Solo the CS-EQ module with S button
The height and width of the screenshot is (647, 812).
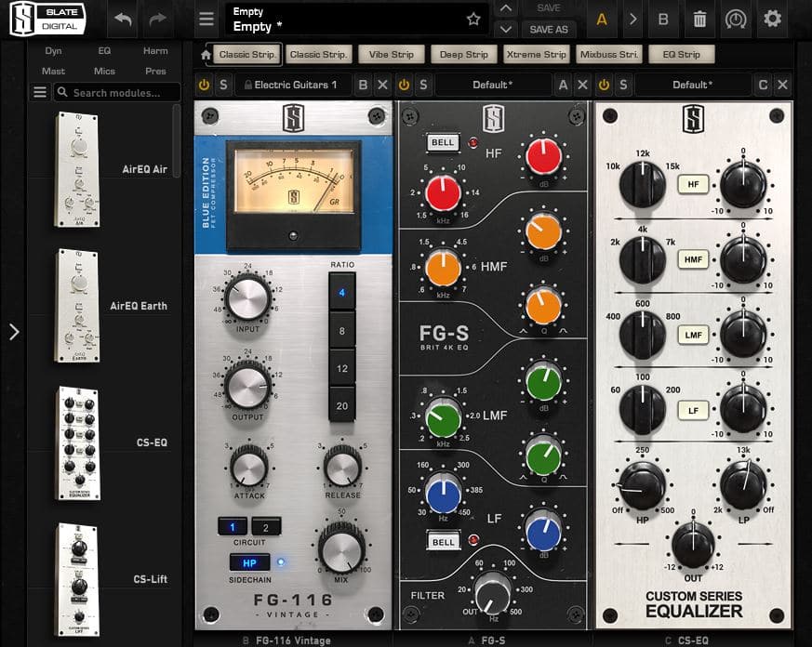point(623,85)
